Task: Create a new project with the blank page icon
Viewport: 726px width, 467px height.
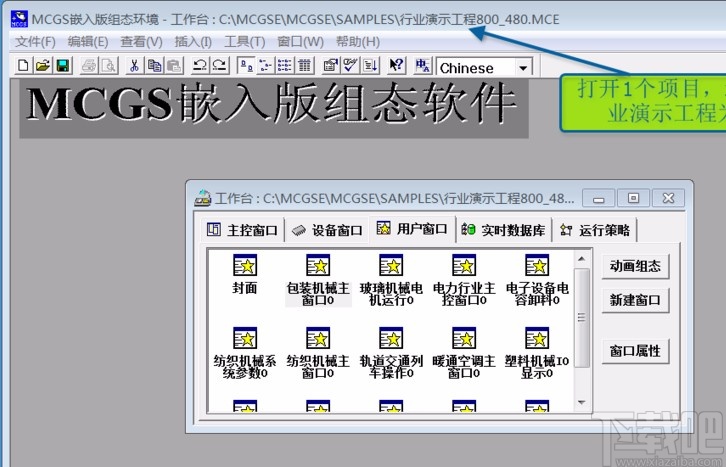Action: [23, 66]
